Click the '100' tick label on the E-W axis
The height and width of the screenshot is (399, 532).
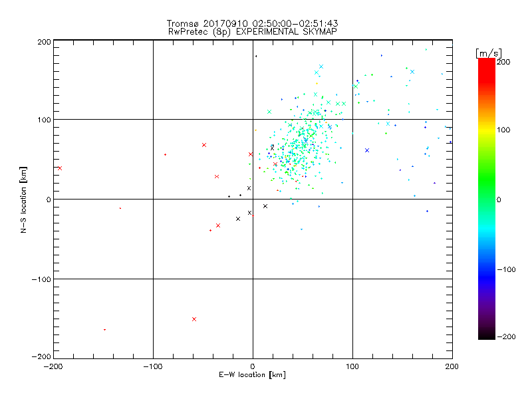[352, 366]
